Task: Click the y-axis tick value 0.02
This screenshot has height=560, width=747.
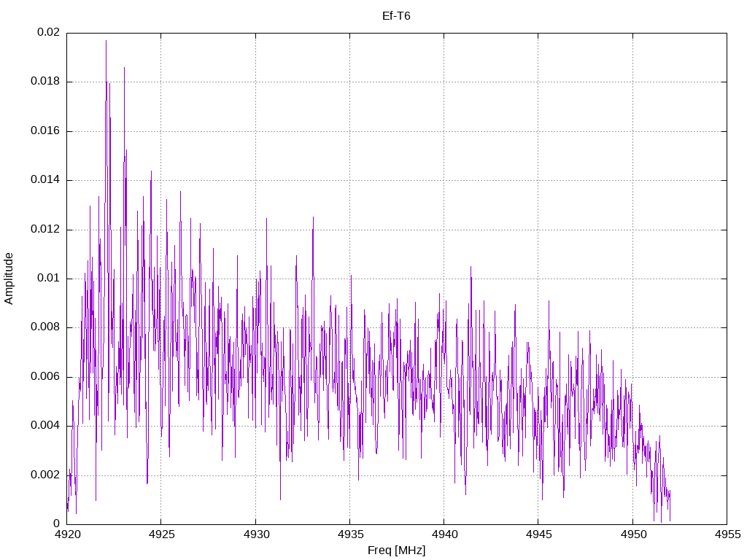Action: pos(49,32)
